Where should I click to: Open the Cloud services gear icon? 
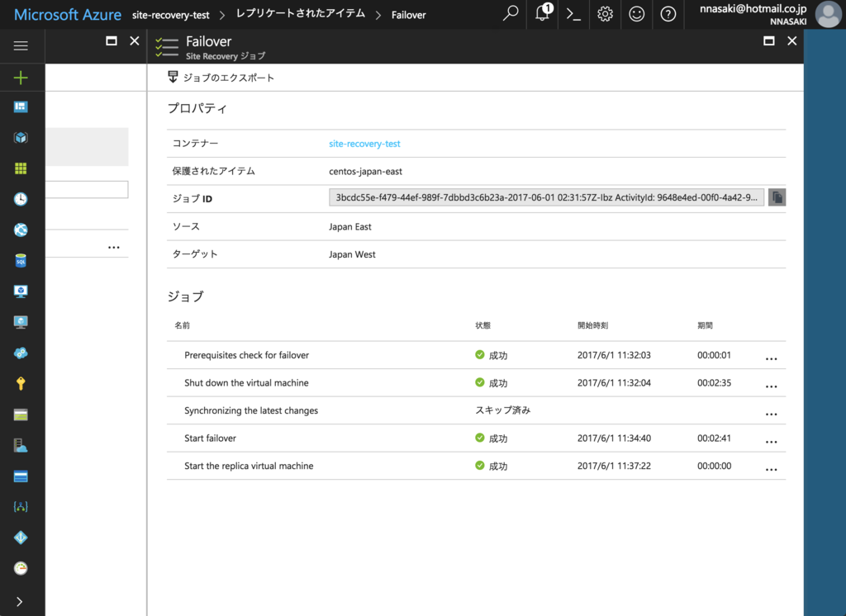click(x=21, y=353)
